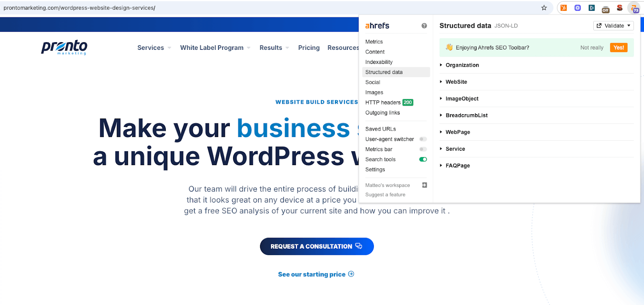Disable the Search tools switch
The height and width of the screenshot is (305, 644).
point(423,159)
